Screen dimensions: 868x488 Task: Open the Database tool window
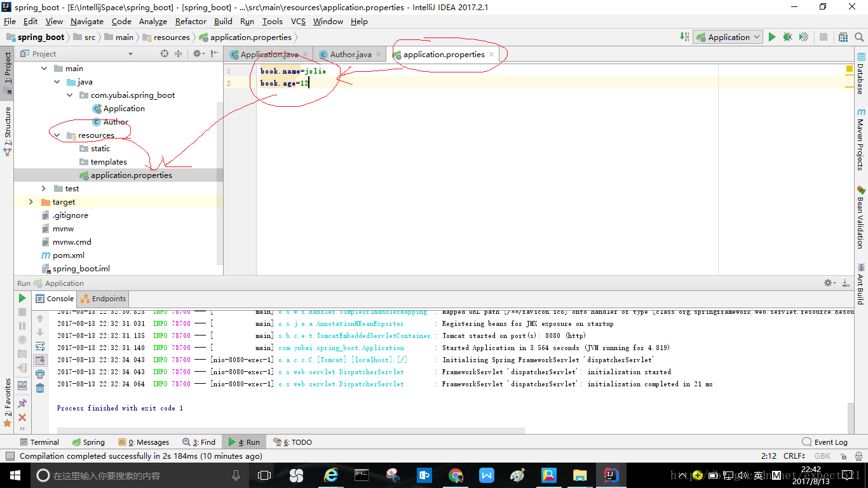point(860,73)
